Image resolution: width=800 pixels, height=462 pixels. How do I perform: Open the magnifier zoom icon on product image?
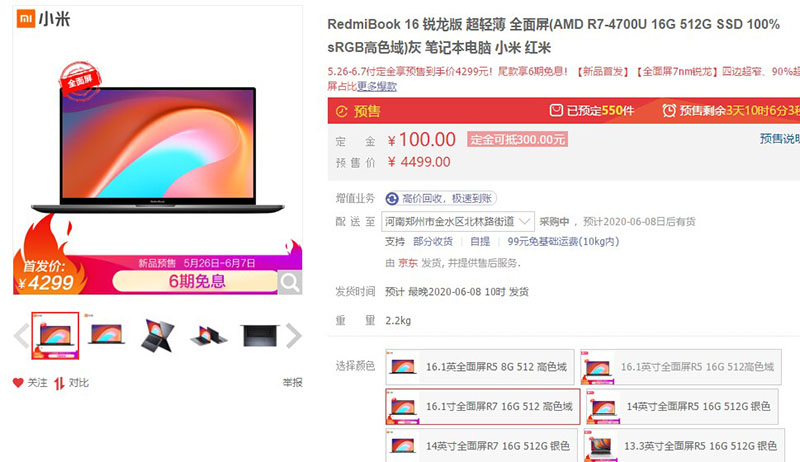(x=290, y=281)
